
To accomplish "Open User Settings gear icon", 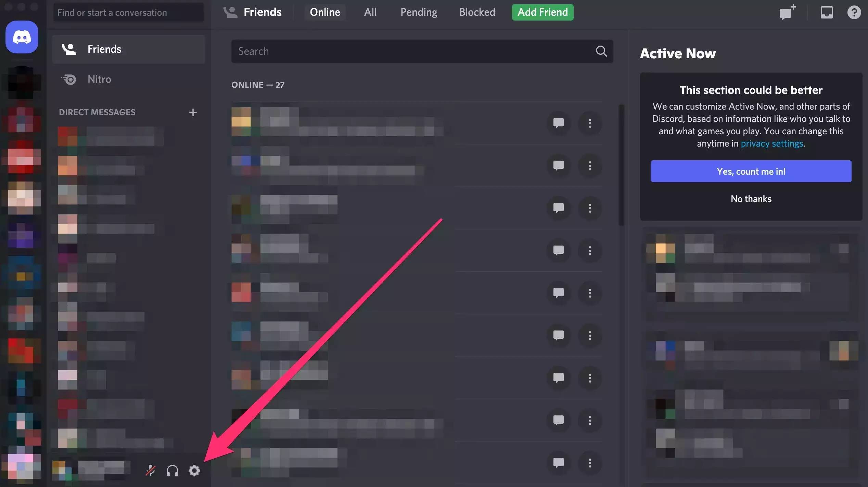I will pos(194,471).
